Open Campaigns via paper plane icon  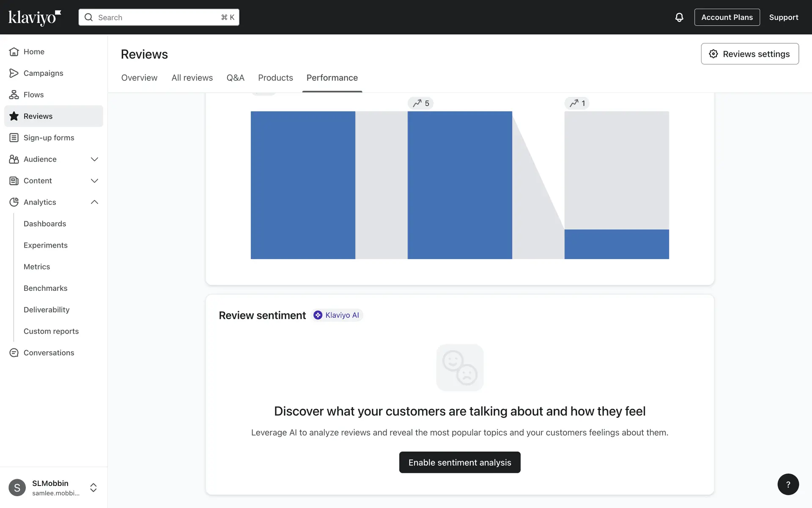point(14,73)
